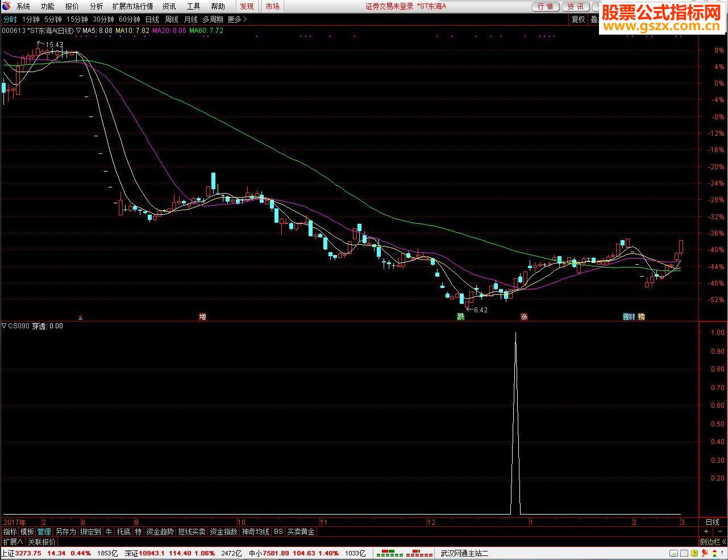Viewport: 728px width, 560px height.
Task: Select the 管理 tab
Action: tap(44, 532)
